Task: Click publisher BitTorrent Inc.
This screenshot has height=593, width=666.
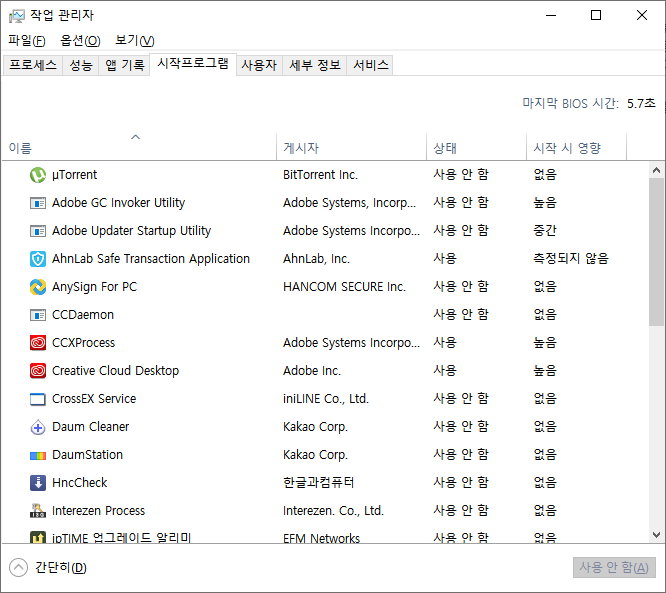Action: point(320,175)
